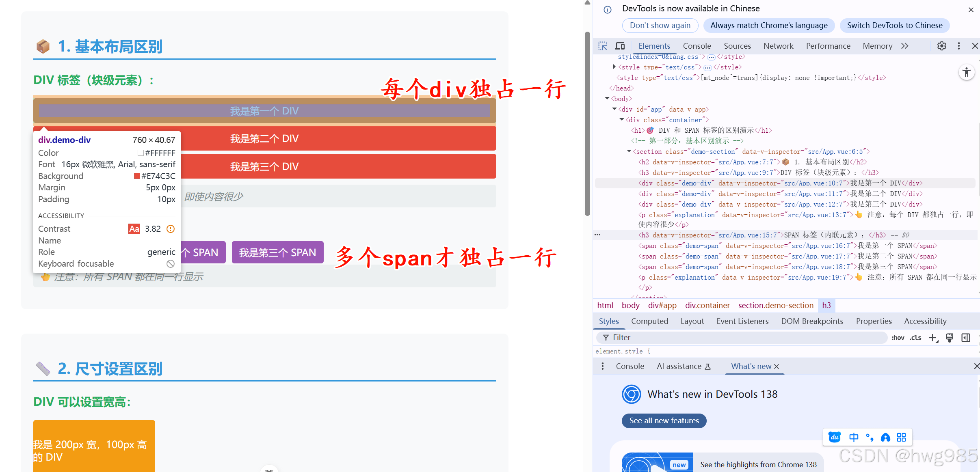Switch to Accessibility pane
Viewport: 980px width, 472px height.
pos(925,321)
